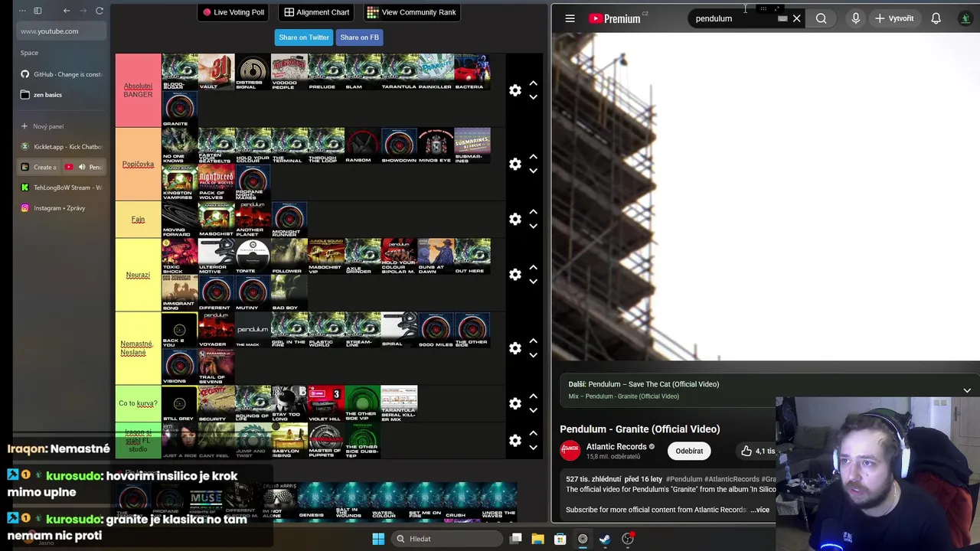The image size is (980, 551).
Task: Click Popíčovka tier label
Action: click(x=138, y=164)
